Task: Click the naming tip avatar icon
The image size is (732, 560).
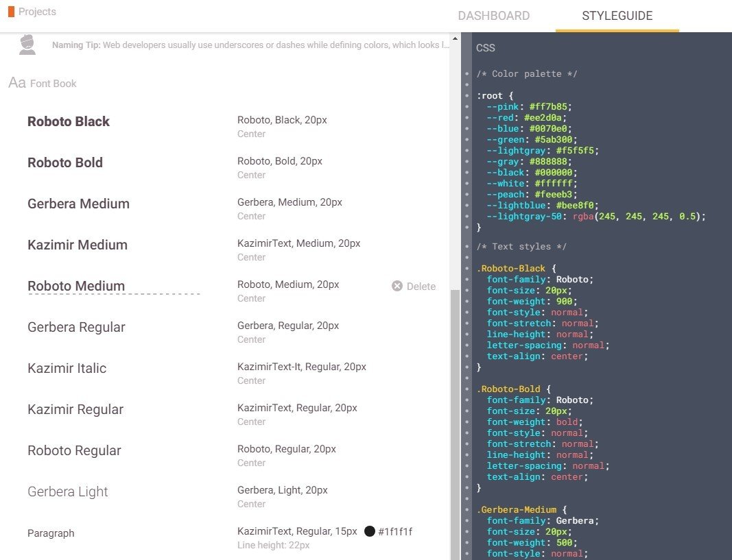Action: tap(27, 45)
